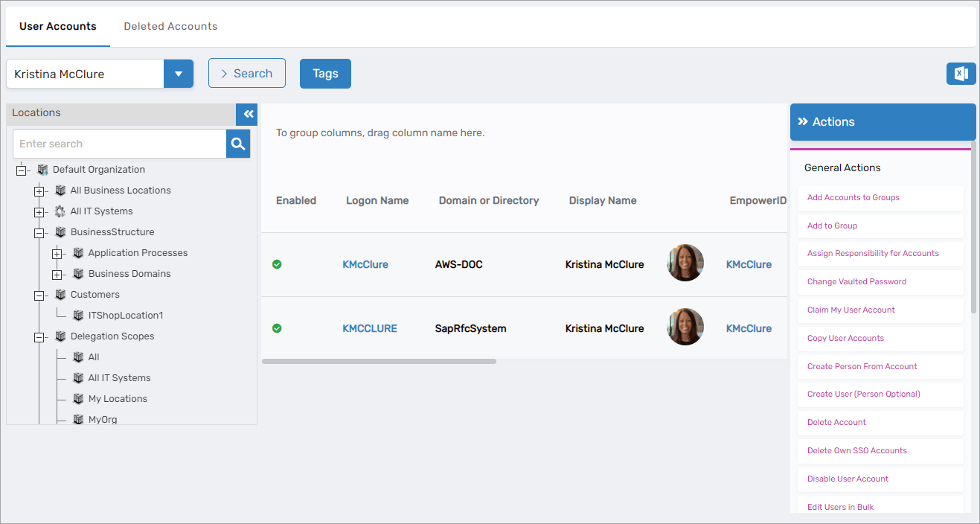Image resolution: width=980 pixels, height=524 pixels.
Task: Collapse the BusinessStructure tree node
Action: click(x=39, y=232)
